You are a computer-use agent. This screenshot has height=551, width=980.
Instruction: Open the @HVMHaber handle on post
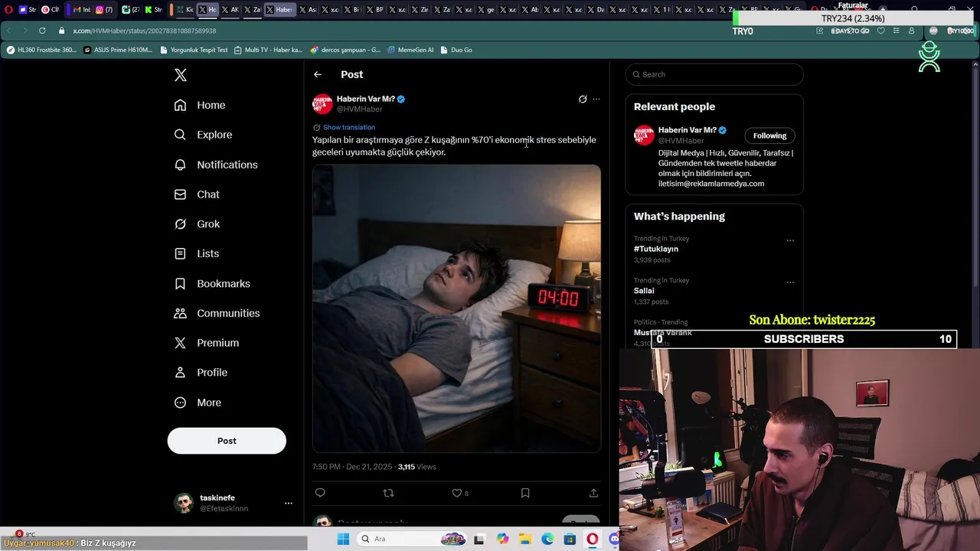pyautogui.click(x=359, y=109)
